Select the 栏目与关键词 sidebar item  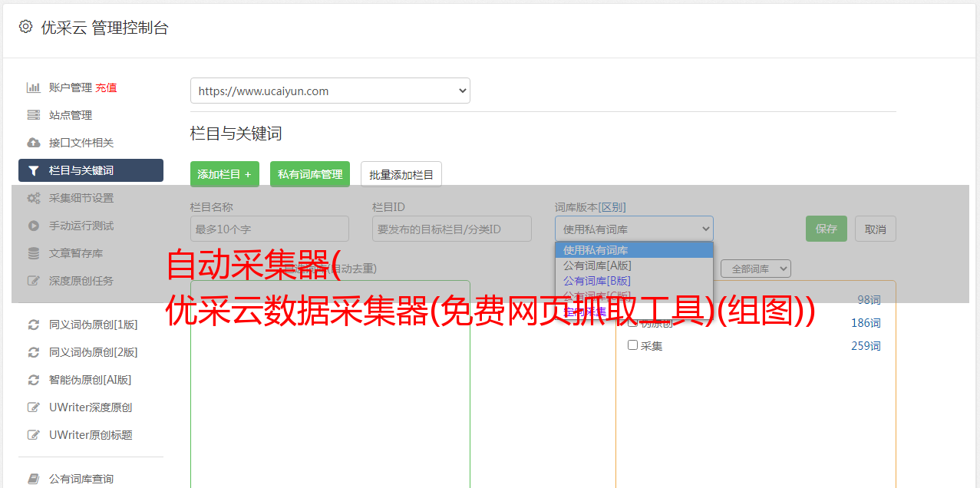click(x=91, y=170)
